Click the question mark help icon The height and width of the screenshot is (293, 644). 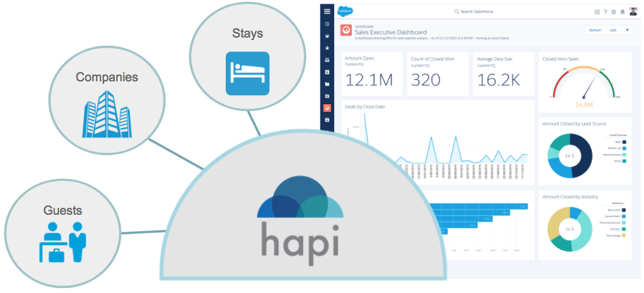click(605, 12)
